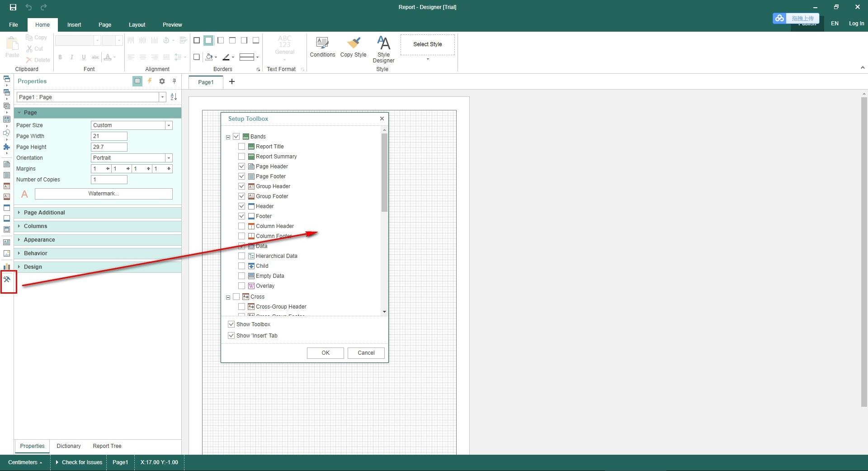
Task: Click OK in Setup Toolbox dialog
Action: click(x=325, y=353)
